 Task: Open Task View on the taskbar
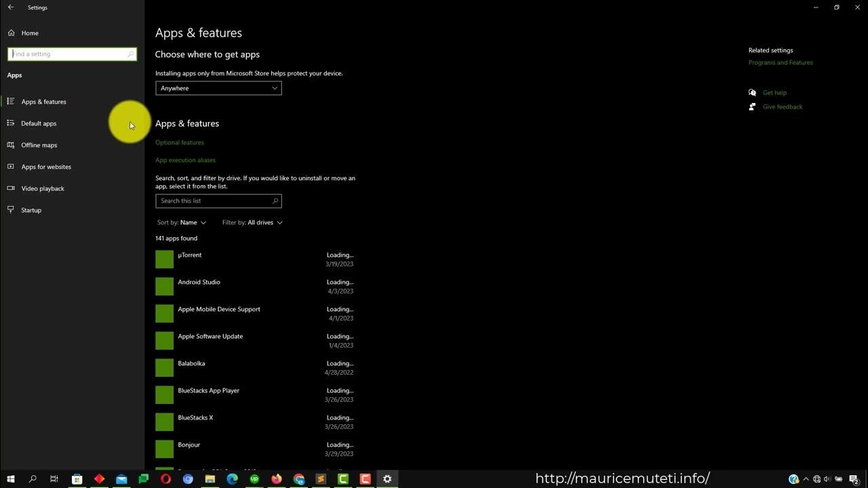(54, 479)
